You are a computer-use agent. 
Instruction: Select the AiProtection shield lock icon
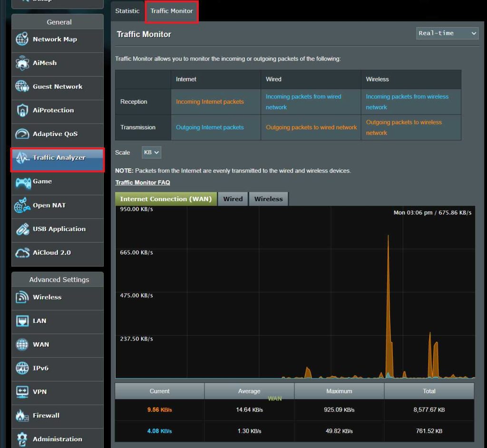22,110
